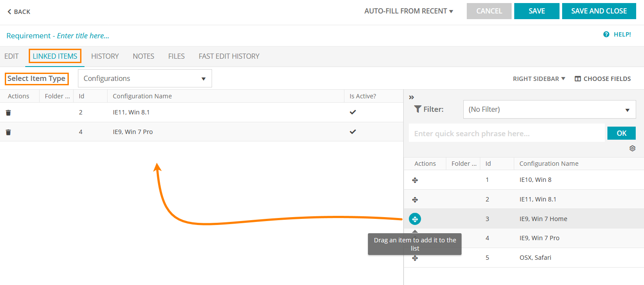The width and height of the screenshot is (644, 285).
Task: Open the Right Sidebar dropdown menu
Action: 539,79
